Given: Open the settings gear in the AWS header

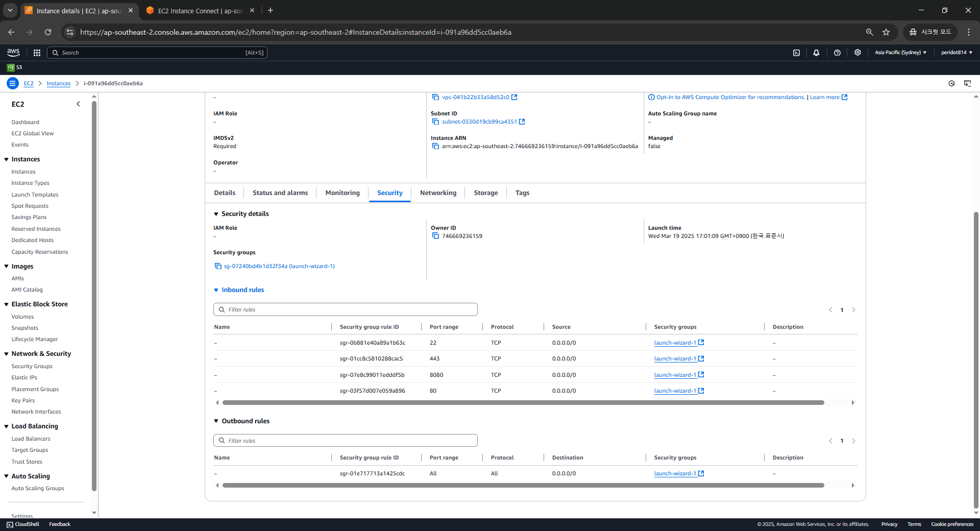Looking at the screenshot, I should point(857,53).
